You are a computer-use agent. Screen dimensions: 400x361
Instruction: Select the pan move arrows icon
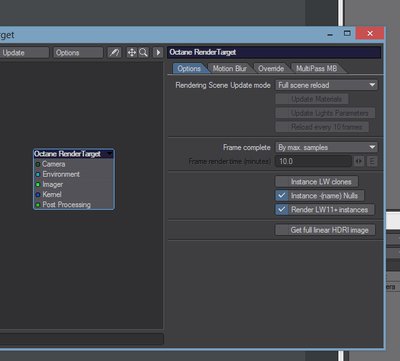point(132,53)
